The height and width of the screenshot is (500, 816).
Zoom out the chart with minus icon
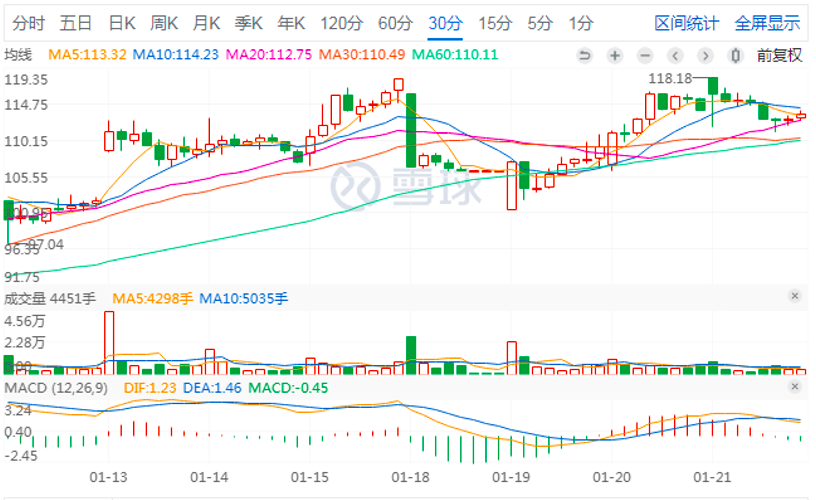click(645, 55)
